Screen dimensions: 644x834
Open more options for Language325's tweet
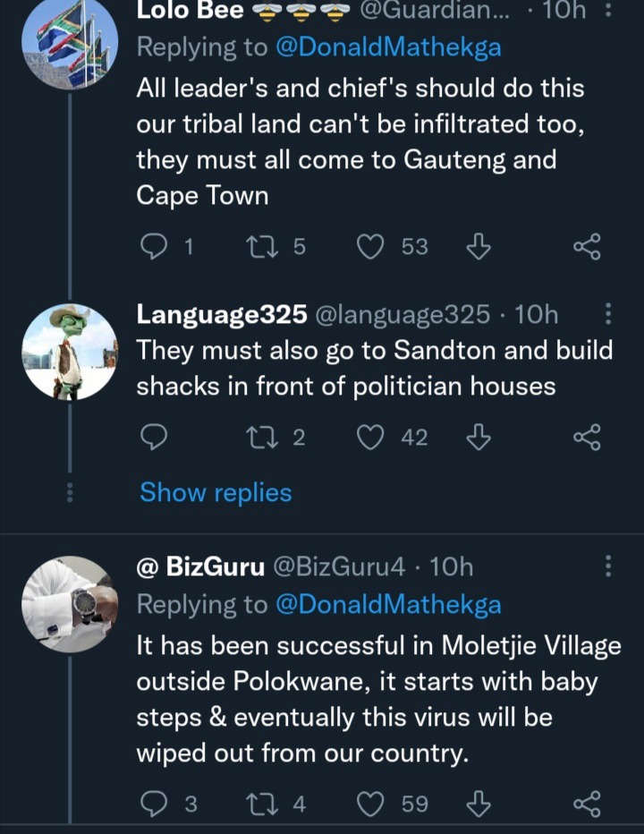click(x=609, y=314)
